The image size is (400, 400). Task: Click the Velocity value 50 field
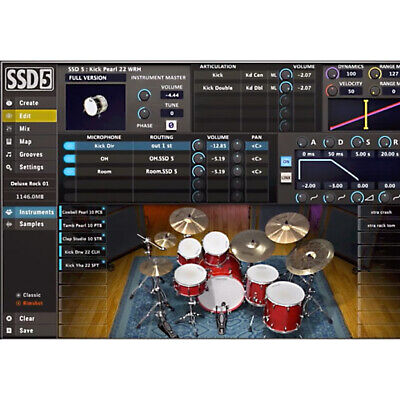pos(351,91)
